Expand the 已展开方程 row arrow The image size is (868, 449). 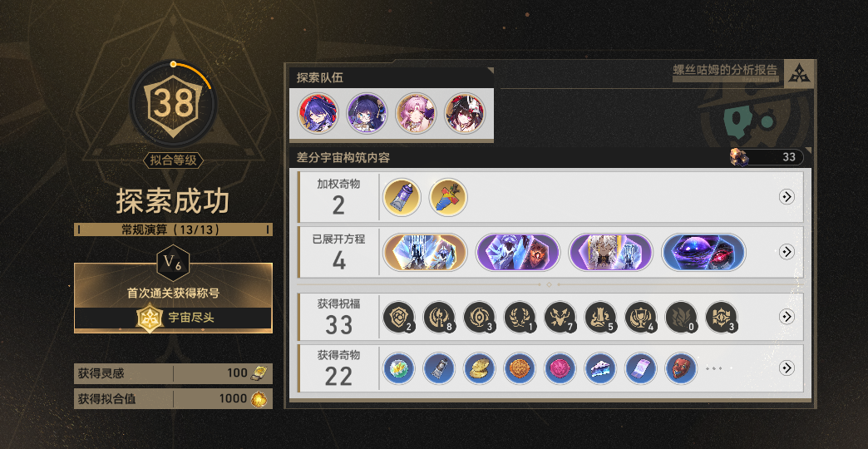(x=787, y=252)
